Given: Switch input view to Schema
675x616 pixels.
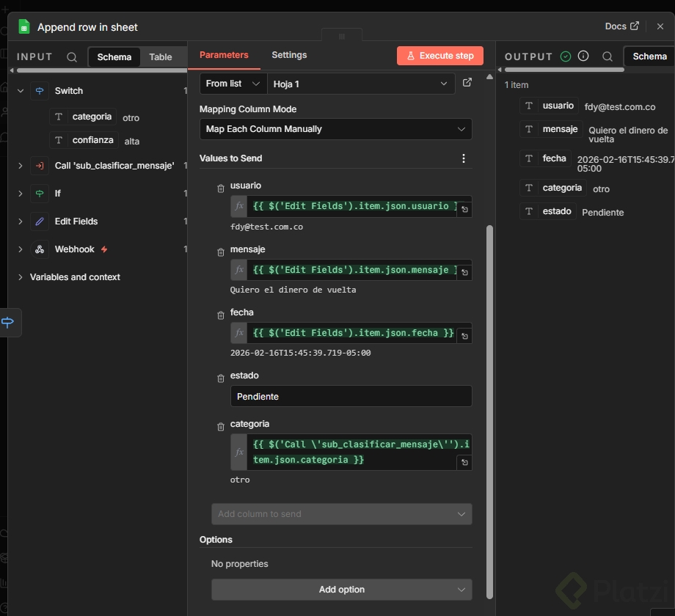Looking at the screenshot, I should click(114, 57).
